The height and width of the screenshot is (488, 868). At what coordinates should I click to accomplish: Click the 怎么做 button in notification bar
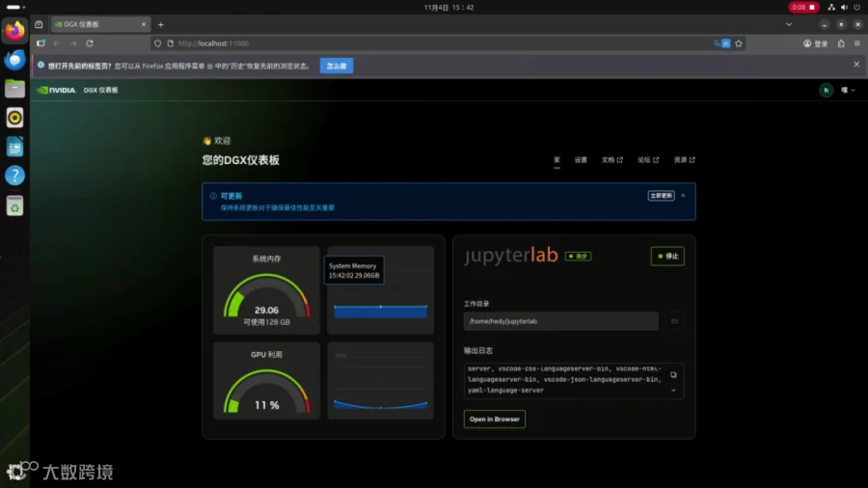[336, 66]
